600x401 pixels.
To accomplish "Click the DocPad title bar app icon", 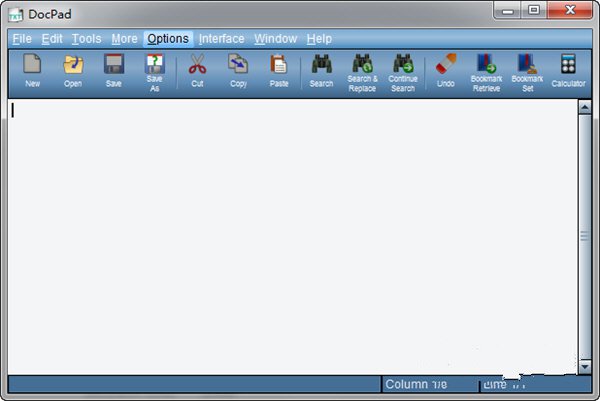I will coord(16,15).
